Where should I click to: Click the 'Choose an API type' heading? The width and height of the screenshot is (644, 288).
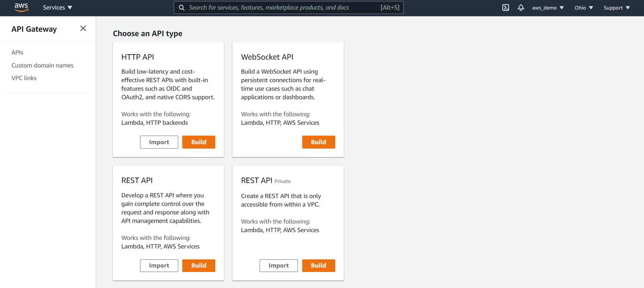[x=148, y=33]
